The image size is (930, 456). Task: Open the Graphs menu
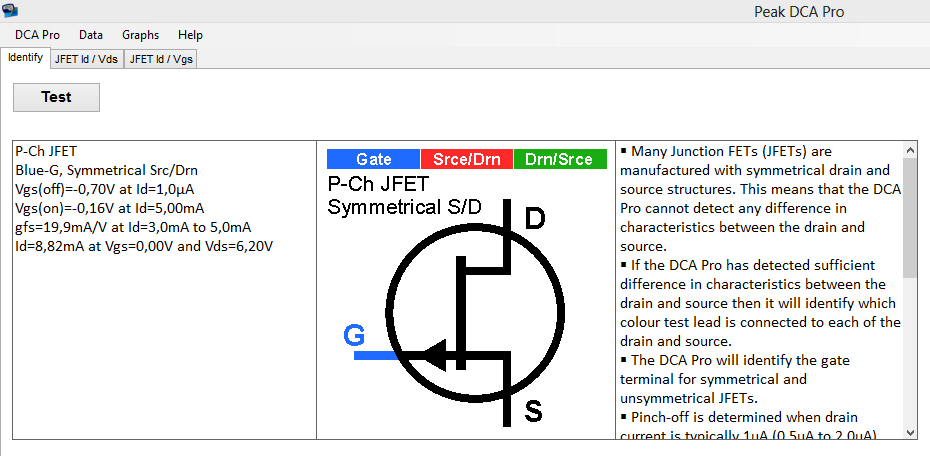tap(141, 35)
